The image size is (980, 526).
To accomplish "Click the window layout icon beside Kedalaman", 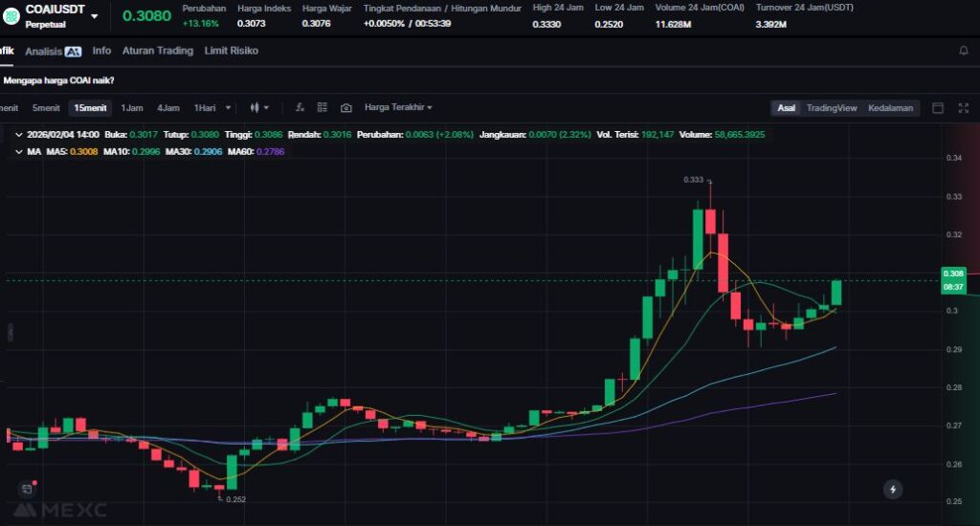I will point(937,108).
